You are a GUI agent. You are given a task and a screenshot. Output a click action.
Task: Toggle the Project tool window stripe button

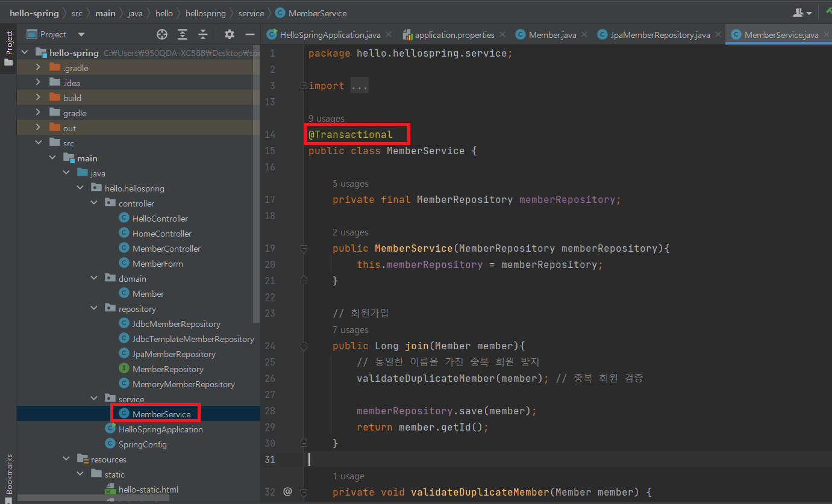point(8,48)
